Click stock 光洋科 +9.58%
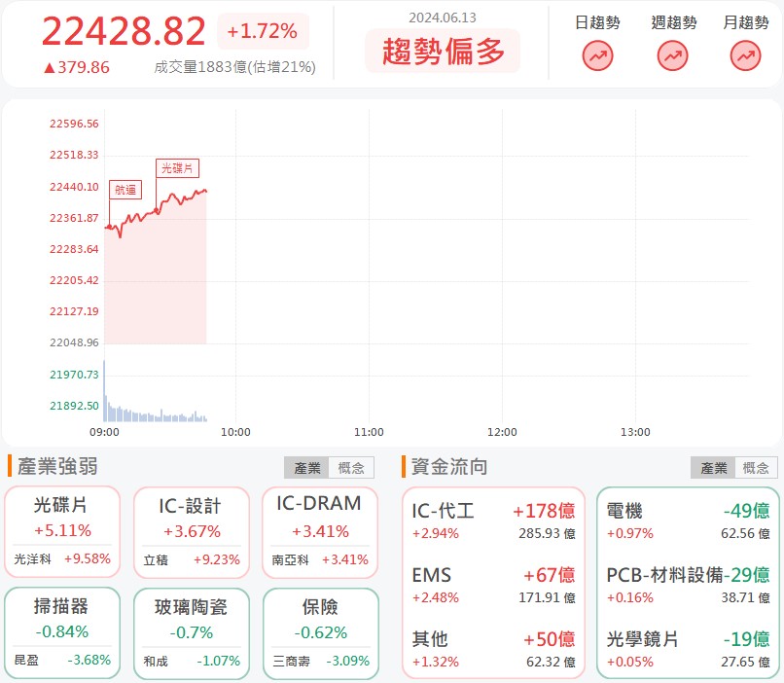The width and height of the screenshot is (784, 683). (62, 559)
